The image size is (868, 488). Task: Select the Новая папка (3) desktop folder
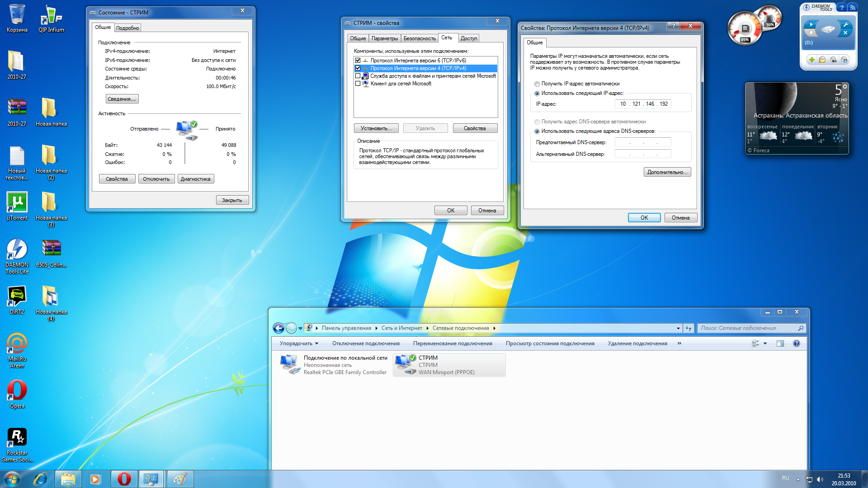click(x=51, y=209)
